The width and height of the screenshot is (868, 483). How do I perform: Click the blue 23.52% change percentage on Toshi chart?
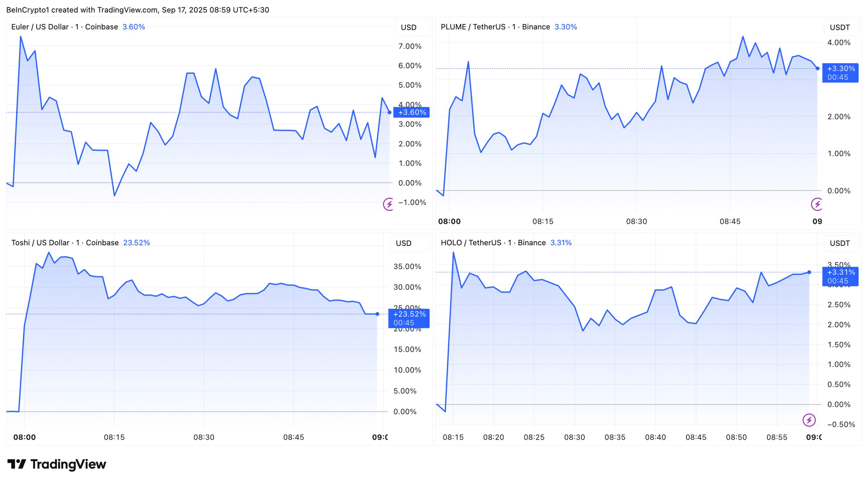(x=137, y=243)
